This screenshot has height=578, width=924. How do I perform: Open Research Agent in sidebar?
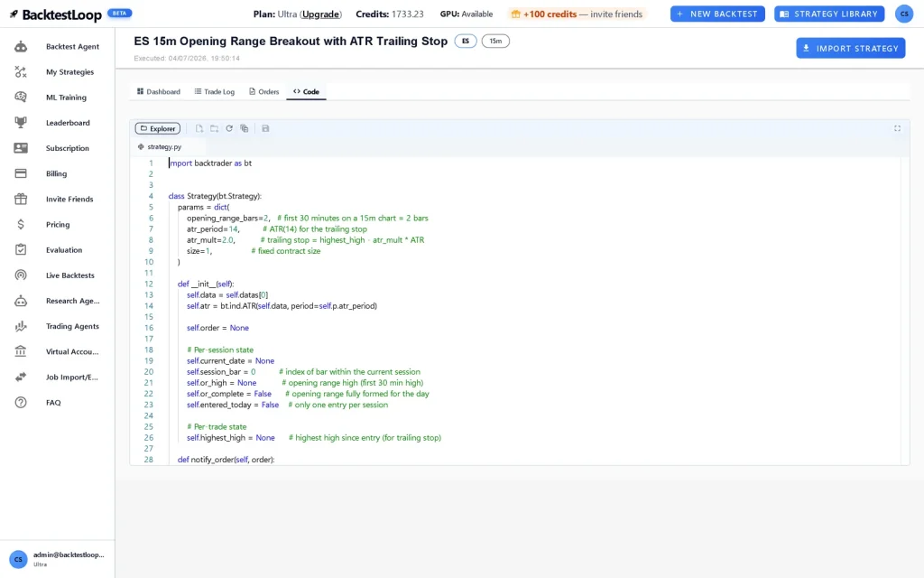click(57, 301)
